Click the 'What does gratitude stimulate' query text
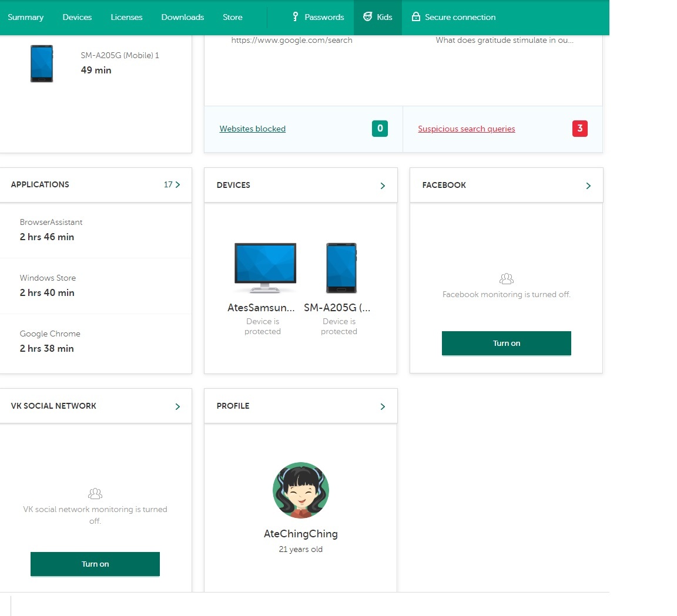Image resolution: width=677 pixels, height=616 pixels. click(x=504, y=40)
